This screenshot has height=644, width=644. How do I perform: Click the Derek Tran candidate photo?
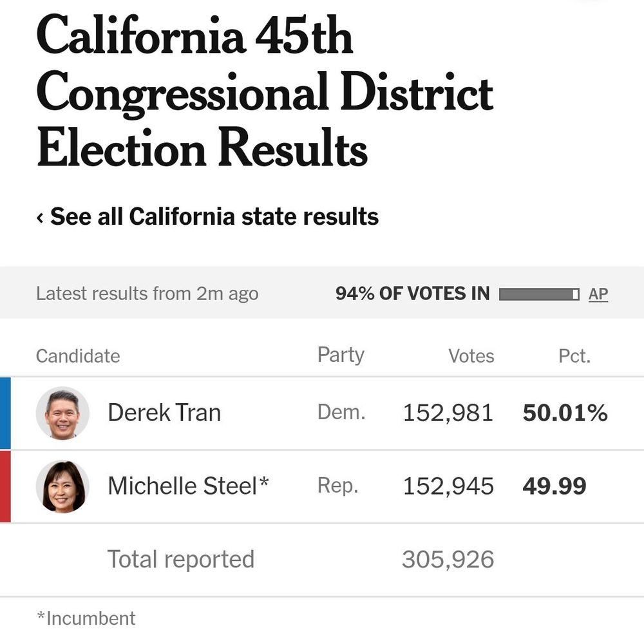[x=62, y=413]
